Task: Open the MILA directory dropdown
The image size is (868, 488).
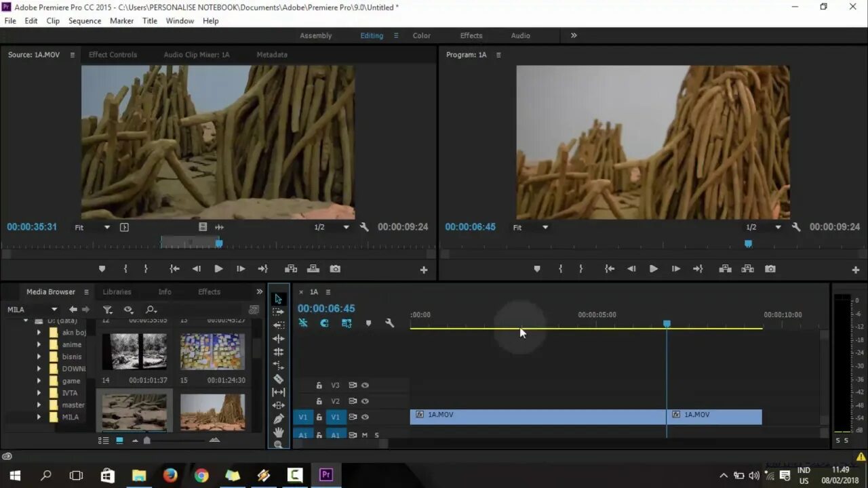Action: [32, 310]
